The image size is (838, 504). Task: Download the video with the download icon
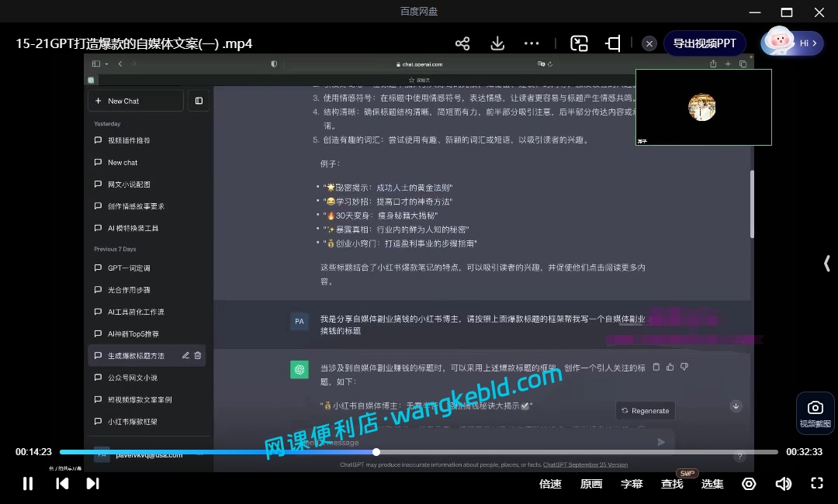(x=497, y=43)
